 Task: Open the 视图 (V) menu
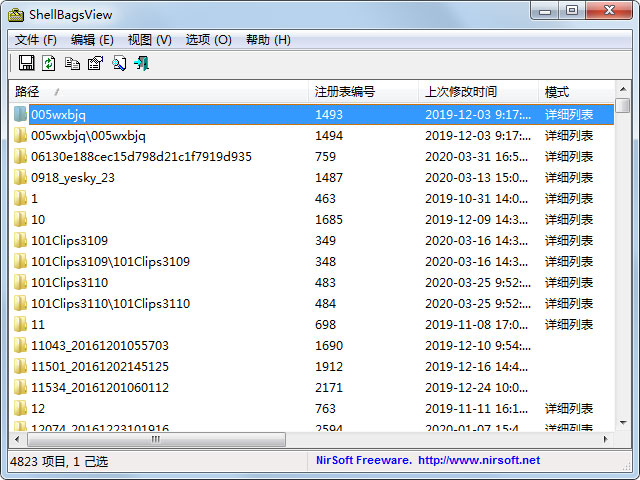pyautogui.click(x=150, y=40)
